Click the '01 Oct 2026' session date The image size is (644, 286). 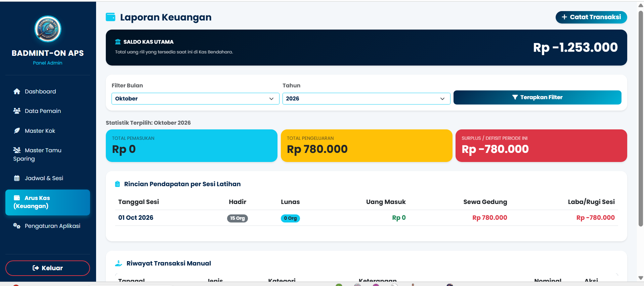coord(136,217)
